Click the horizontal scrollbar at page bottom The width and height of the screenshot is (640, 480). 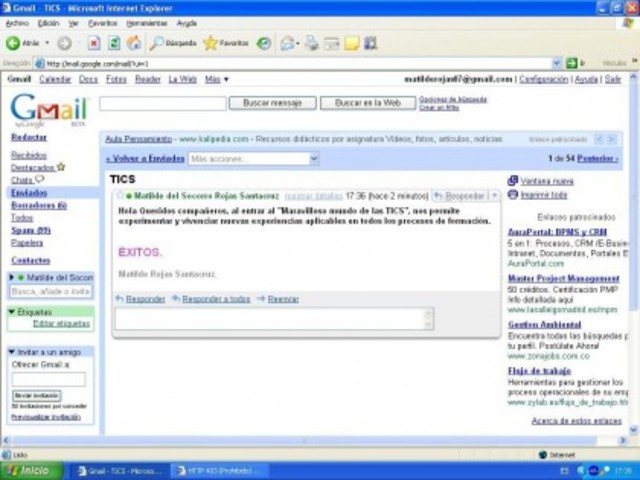(x=304, y=440)
